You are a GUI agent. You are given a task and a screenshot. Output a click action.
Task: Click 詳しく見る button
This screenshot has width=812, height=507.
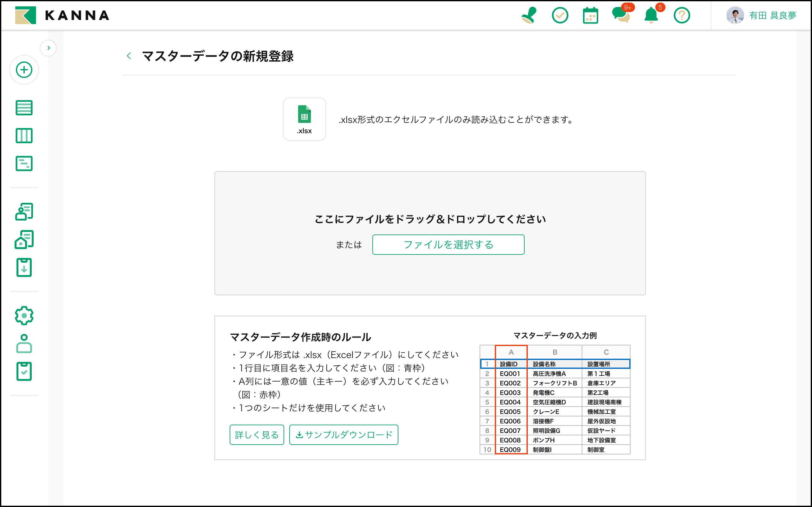pos(257,434)
